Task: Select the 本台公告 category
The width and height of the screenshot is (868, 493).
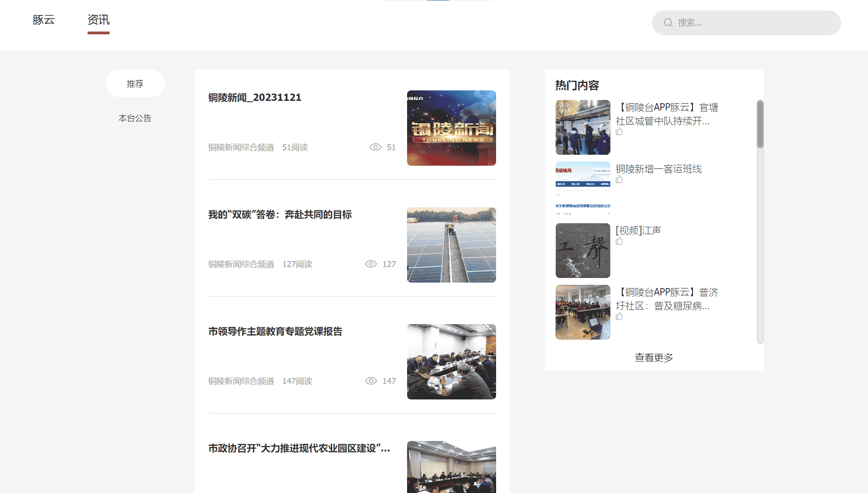Action: tap(135, 118)
